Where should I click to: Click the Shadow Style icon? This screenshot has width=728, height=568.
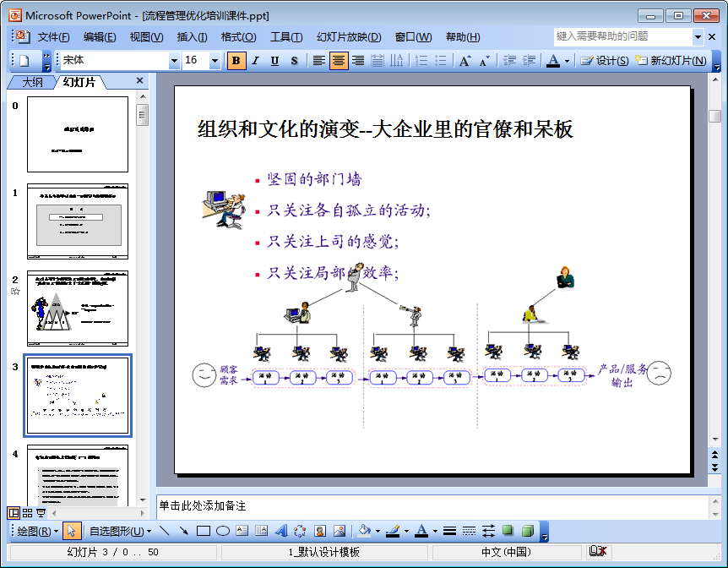(508, 532)
